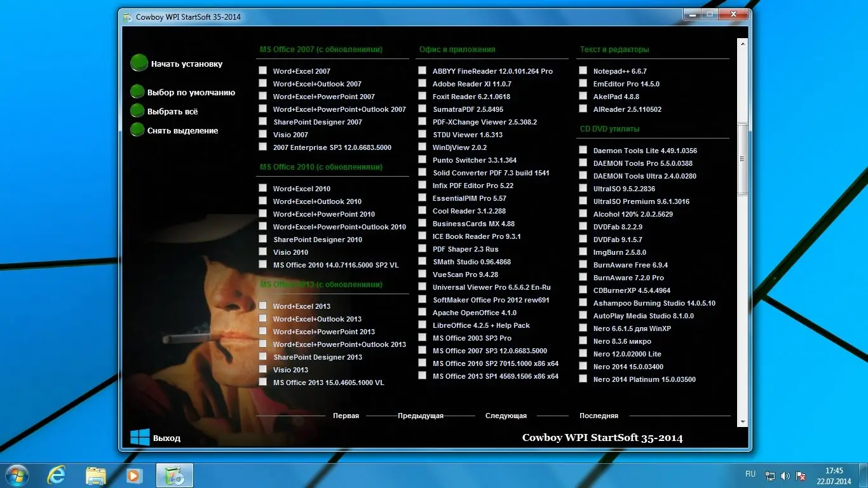
Task: Open the Windows Start orb
Action: pyautogui.click(x=17, y=475)
